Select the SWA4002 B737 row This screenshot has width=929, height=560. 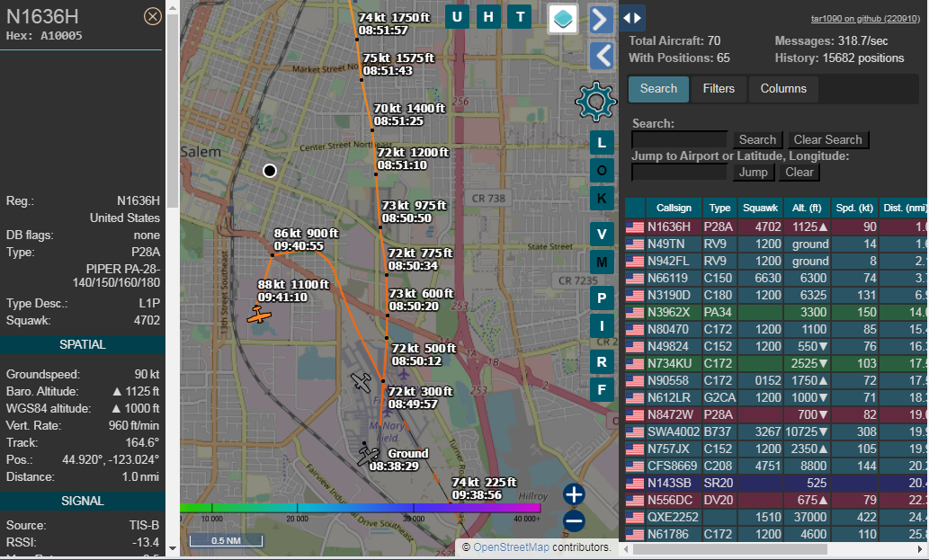[x=777, y=432]
